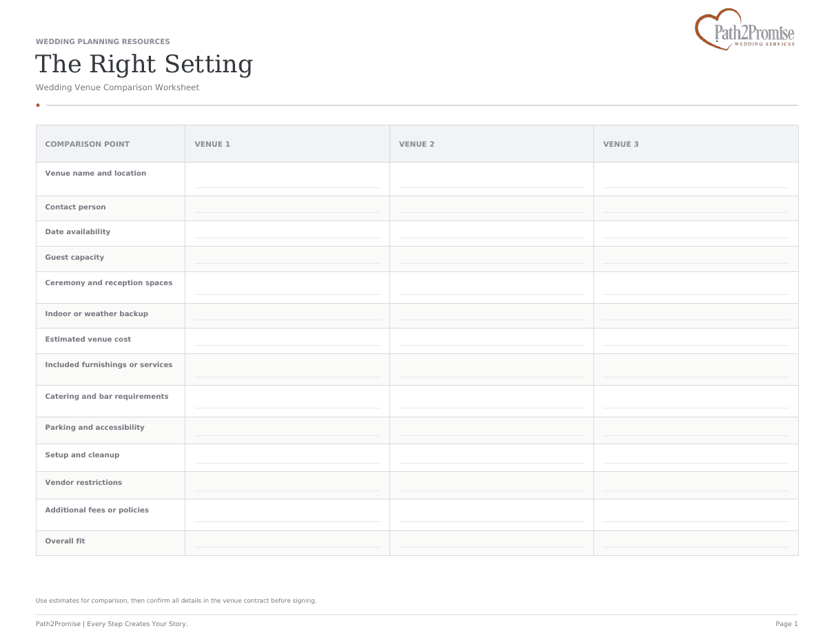Screen dimensions: 834x644
Task: Click Venue 2 field for guest capacity
Action: pos(491,259)
